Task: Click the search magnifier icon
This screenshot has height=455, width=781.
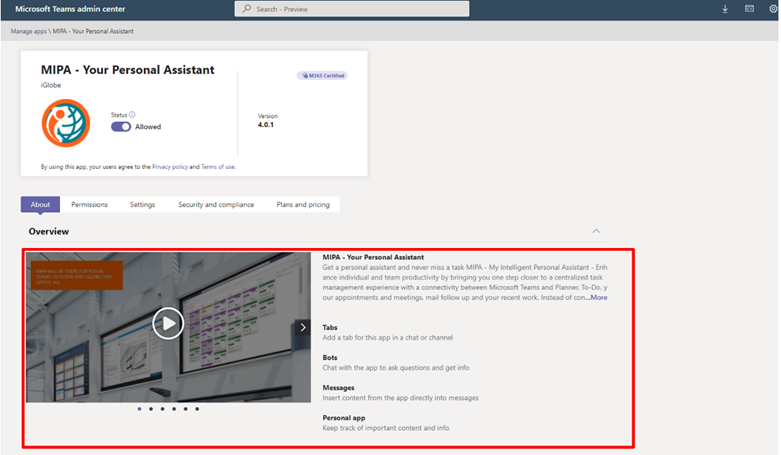Action: tap(247, 8)
